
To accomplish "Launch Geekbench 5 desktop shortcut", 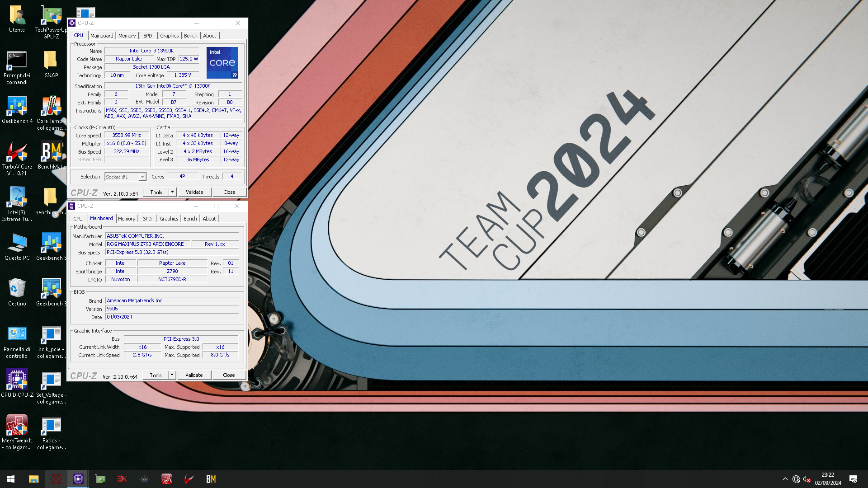I will click(51, 247).
